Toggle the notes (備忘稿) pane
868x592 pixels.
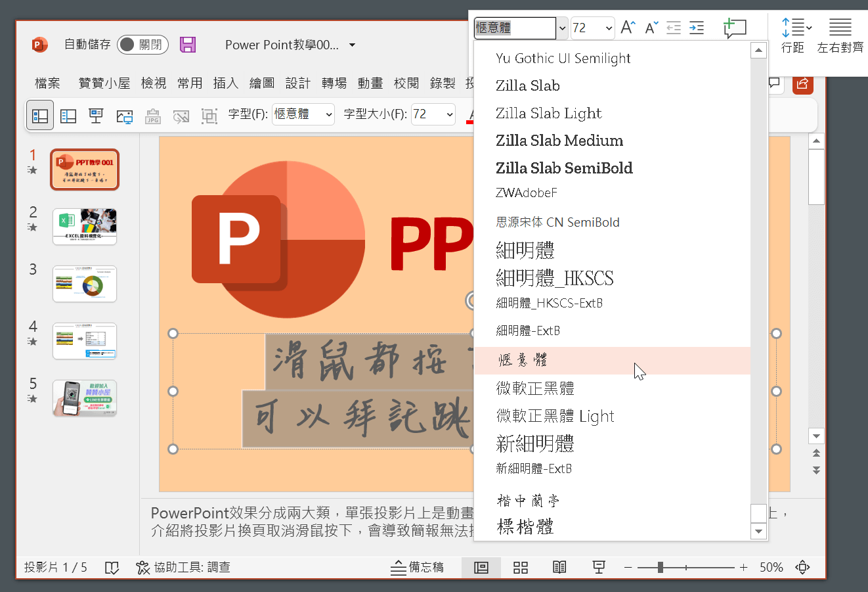[x=418, y=568]
